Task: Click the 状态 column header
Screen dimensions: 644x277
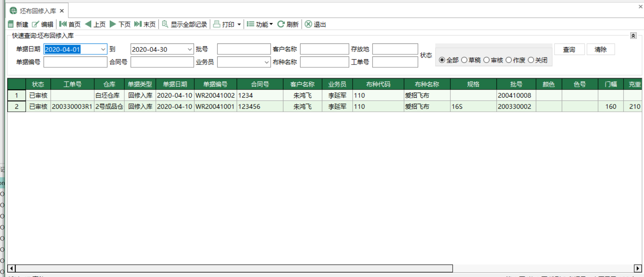Action: [x=38, y=84]
